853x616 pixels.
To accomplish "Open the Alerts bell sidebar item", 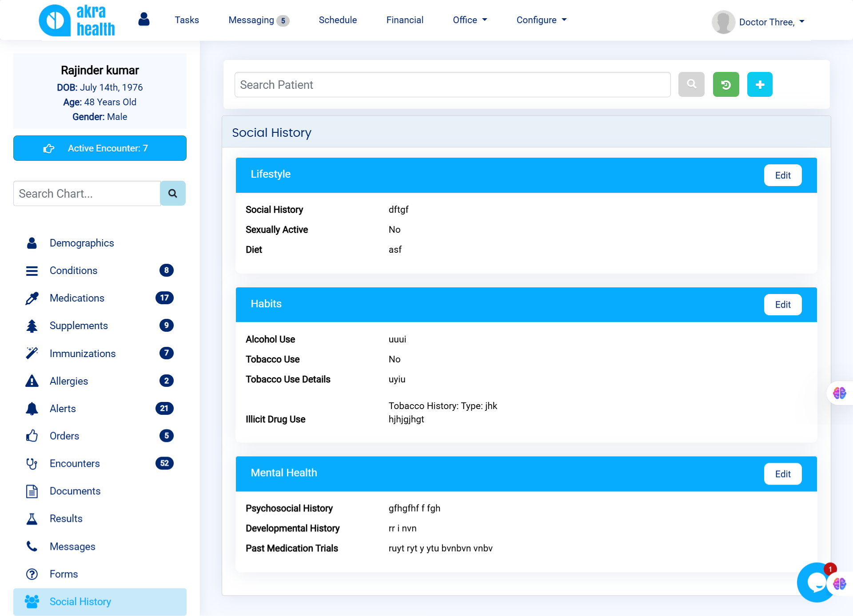I will point(63,409).
